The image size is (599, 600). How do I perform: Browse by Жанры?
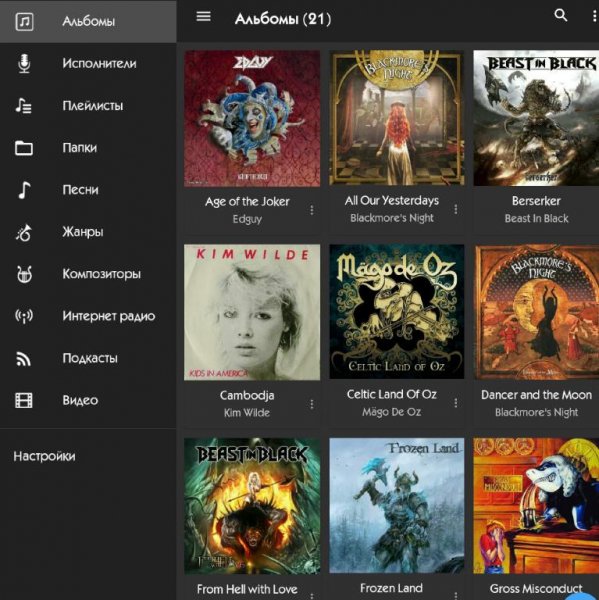click(x=88, y=232)
